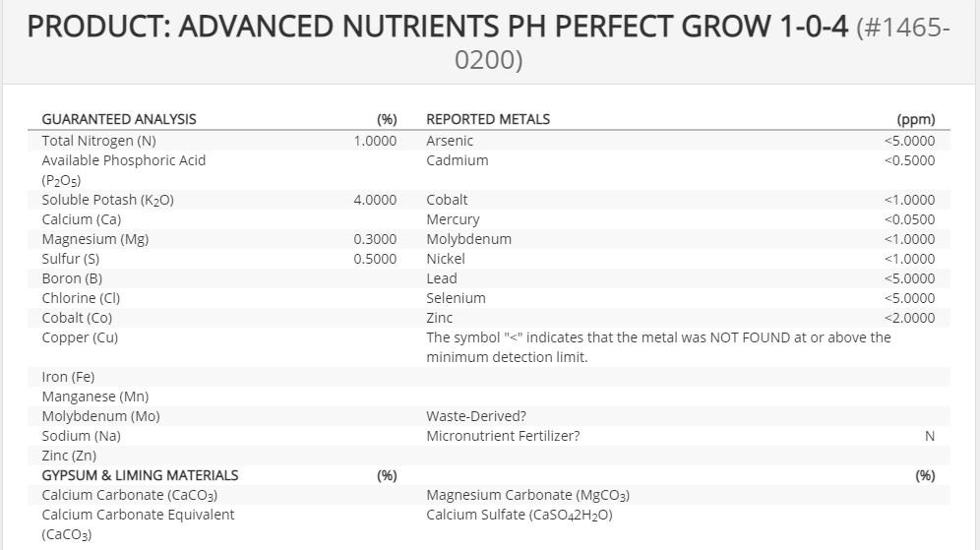
Task: Click the 1.0000 nitrogen percentage value
Action: (375, 141)
